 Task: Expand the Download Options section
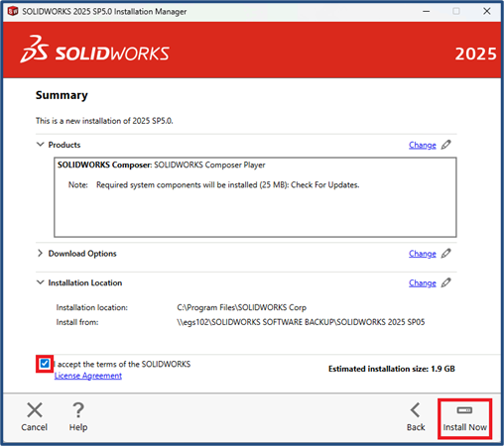[40, 253]
